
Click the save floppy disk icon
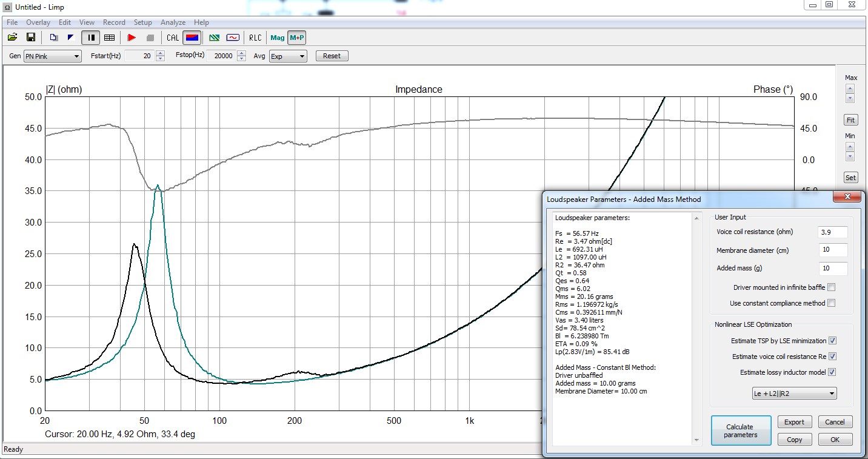click(30, 38)
